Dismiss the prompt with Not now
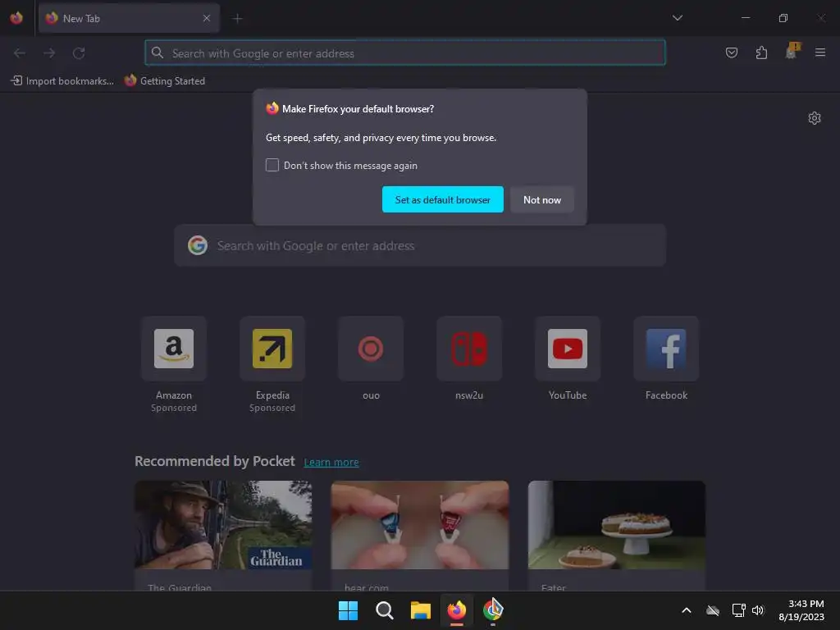The width and height of the screenshot is (840, 630). point(542,200)
